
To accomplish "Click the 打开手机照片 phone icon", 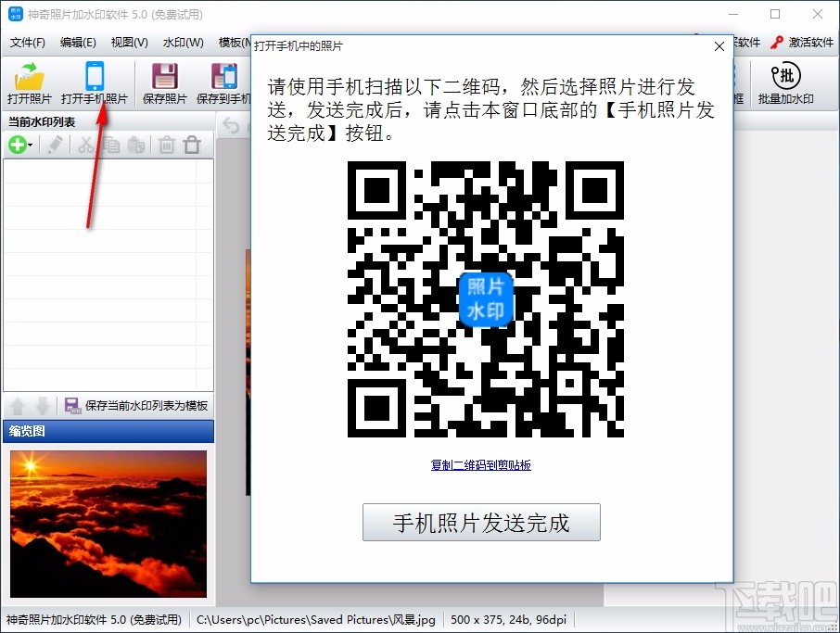I will [95, 76].
